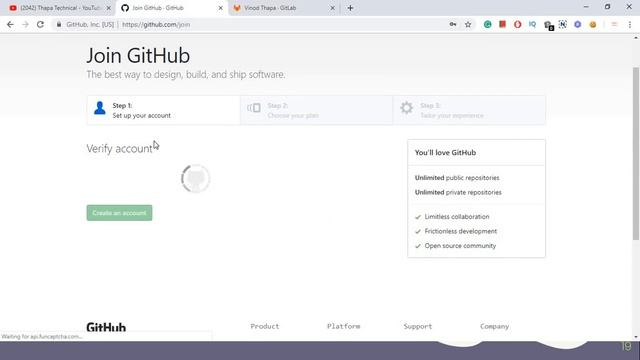The image size is (640, 360).
Task: Click the address bar URL github.com/join
Action: pyautogui.click(x=156, y=24)
